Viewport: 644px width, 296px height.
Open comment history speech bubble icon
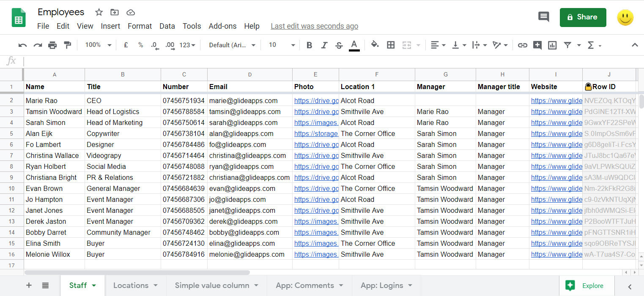pos(543,17)
